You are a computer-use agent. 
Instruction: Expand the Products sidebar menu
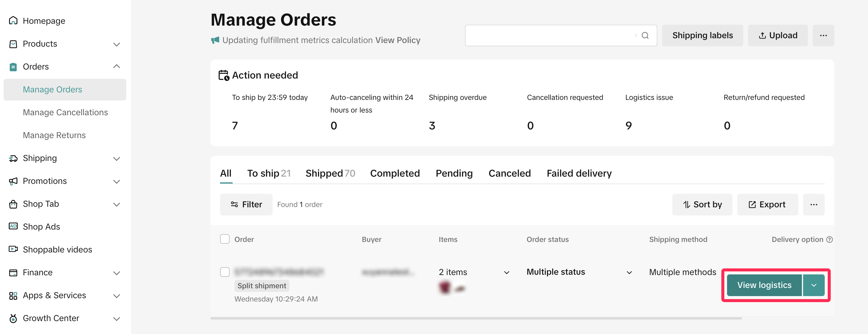click(117, 44)
